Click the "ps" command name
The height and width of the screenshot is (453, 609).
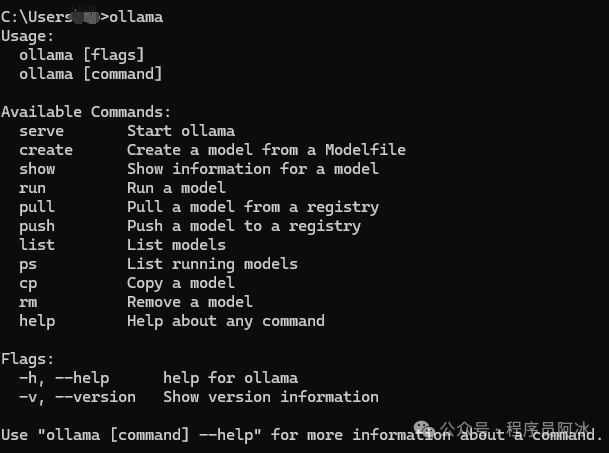tap(28, 263)
